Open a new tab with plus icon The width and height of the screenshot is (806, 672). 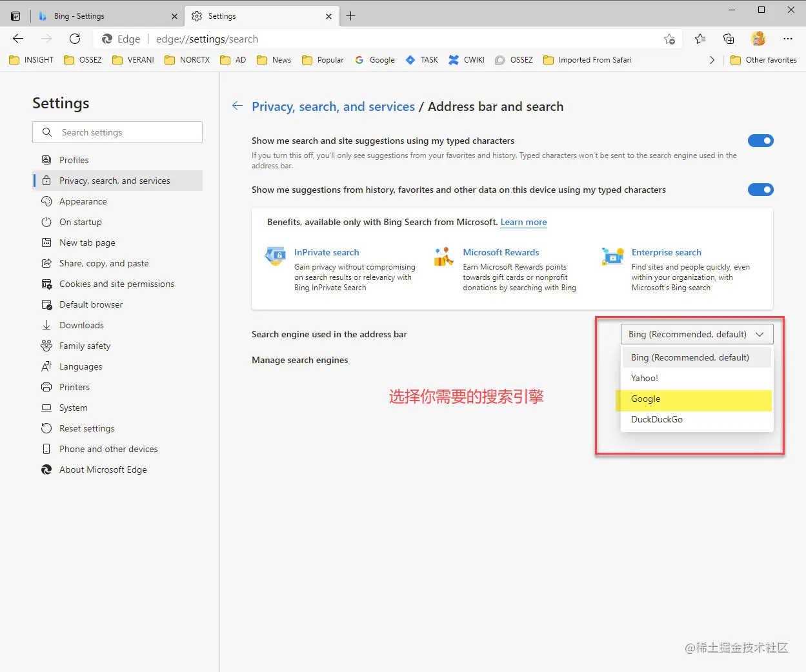(x=350, y=16)
